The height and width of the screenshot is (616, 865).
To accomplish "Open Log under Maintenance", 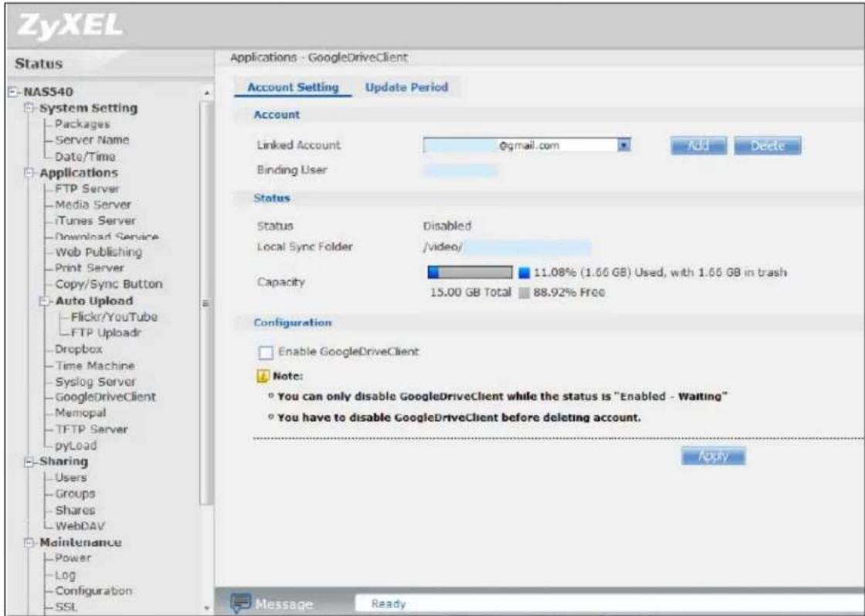I will click(x=65, y=575).
